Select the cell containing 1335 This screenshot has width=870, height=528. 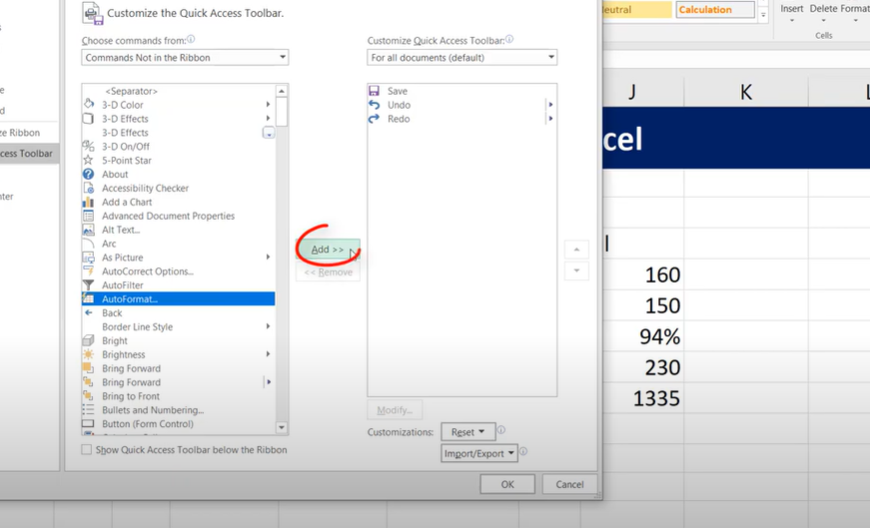[643, 398]
